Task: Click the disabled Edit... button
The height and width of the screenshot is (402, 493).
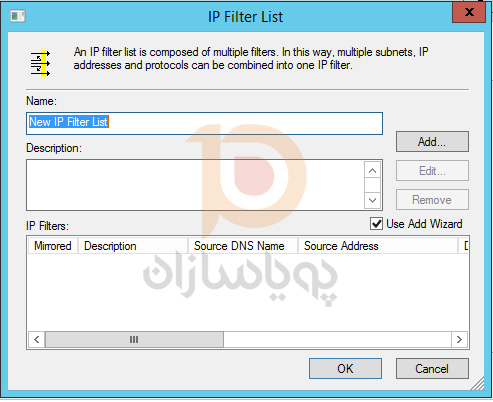Action: point(432,171)
